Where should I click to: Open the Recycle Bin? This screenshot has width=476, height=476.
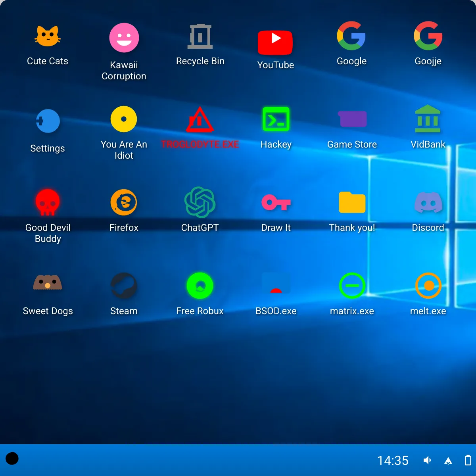coord(200,36)
